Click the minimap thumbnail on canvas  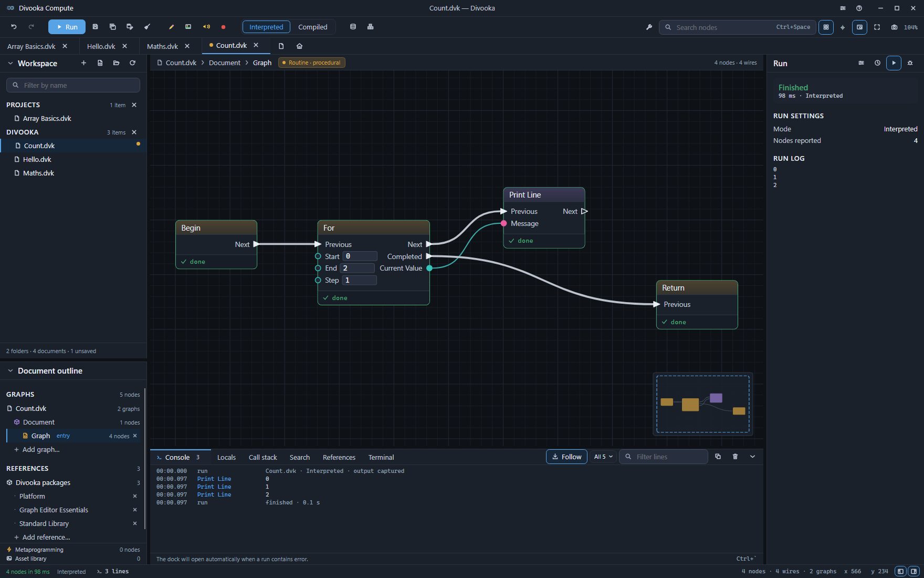[702, 404]
